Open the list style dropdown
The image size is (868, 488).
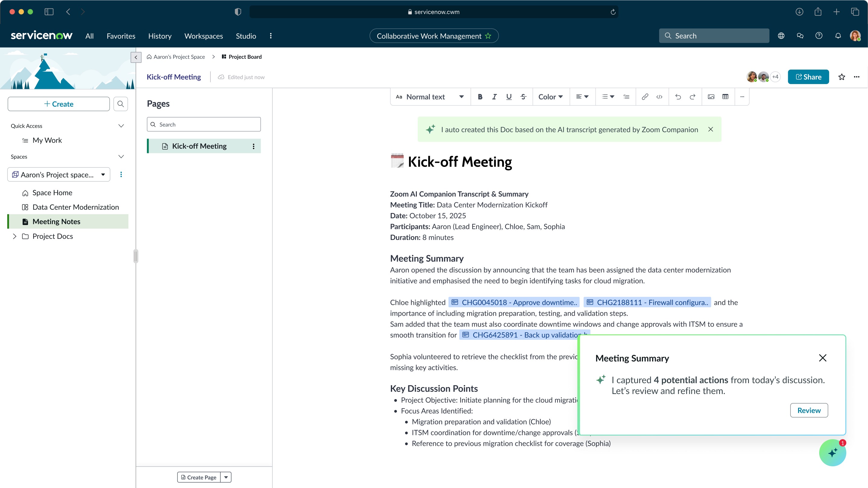point(608,97)
